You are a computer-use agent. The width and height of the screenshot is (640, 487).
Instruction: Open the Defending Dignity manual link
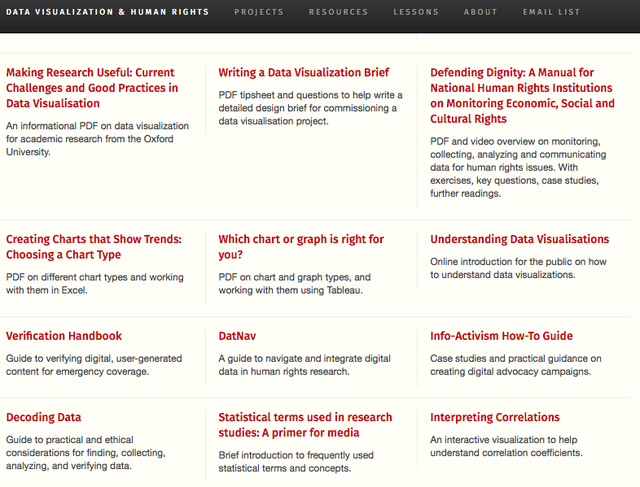[522, 96]
